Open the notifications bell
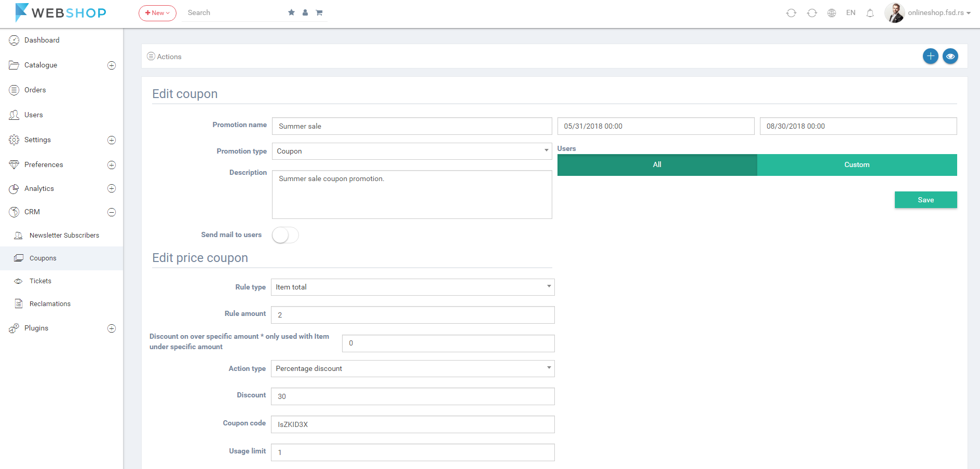980x469 pixels. [870, 13]
